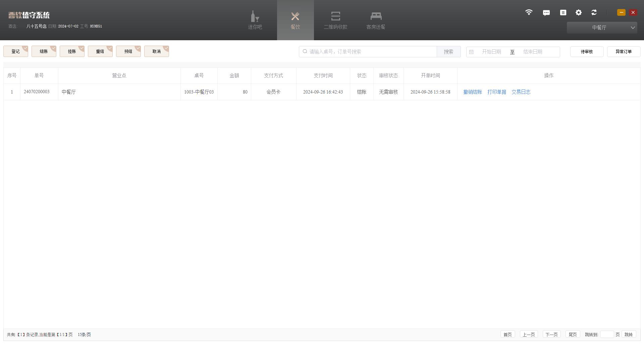Click the refresh sync icon
The image size is (644, 344).
tap(594, 12)
